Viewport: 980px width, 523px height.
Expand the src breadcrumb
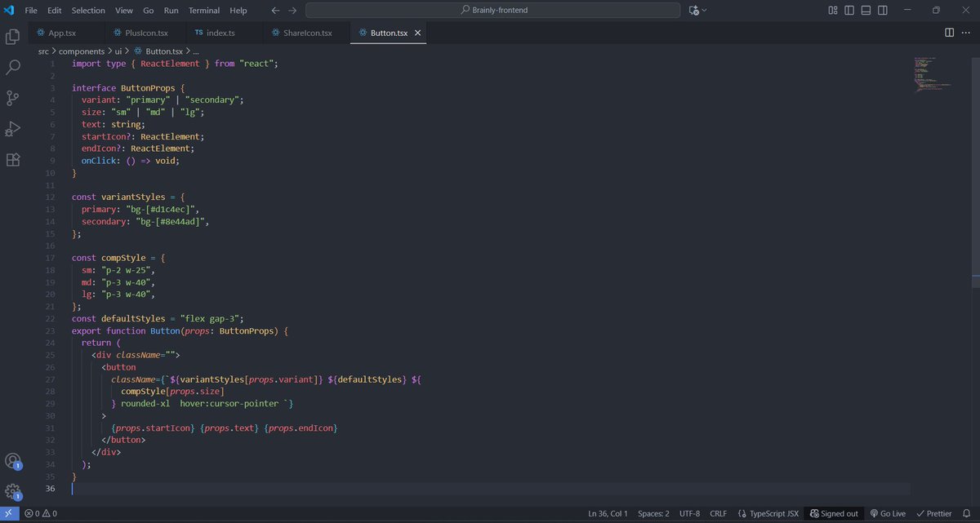(x=43, y=51)
